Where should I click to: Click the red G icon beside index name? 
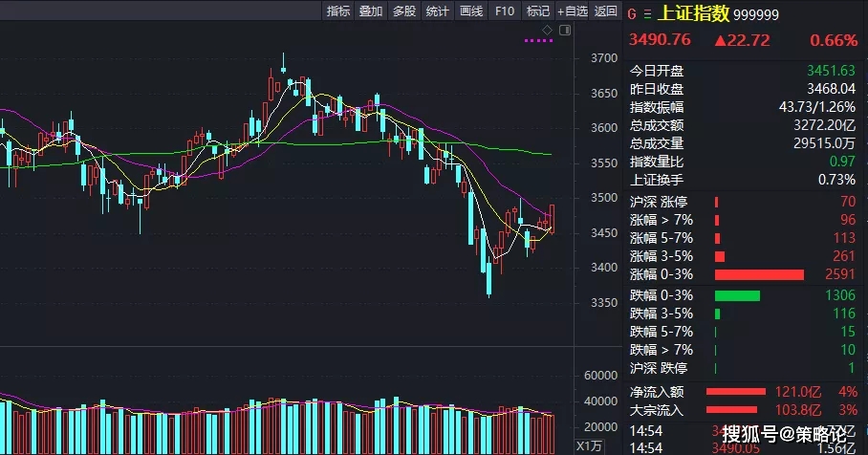(x=632, y=13)
